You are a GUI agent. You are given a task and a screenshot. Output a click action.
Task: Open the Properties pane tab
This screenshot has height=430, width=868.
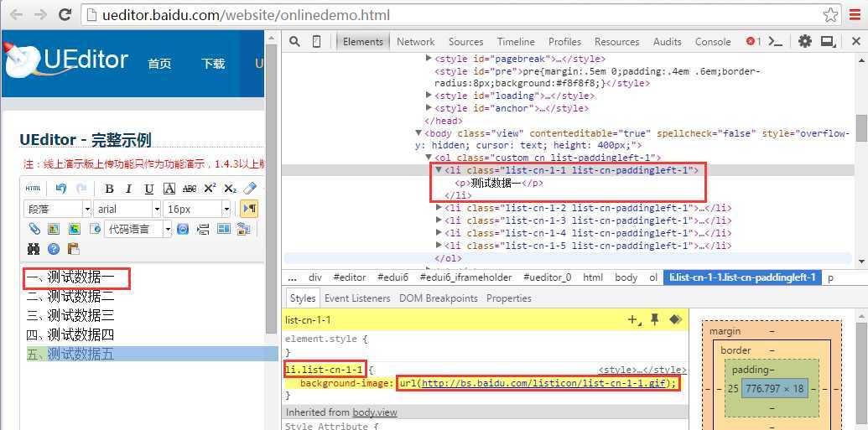coord(509,298)
